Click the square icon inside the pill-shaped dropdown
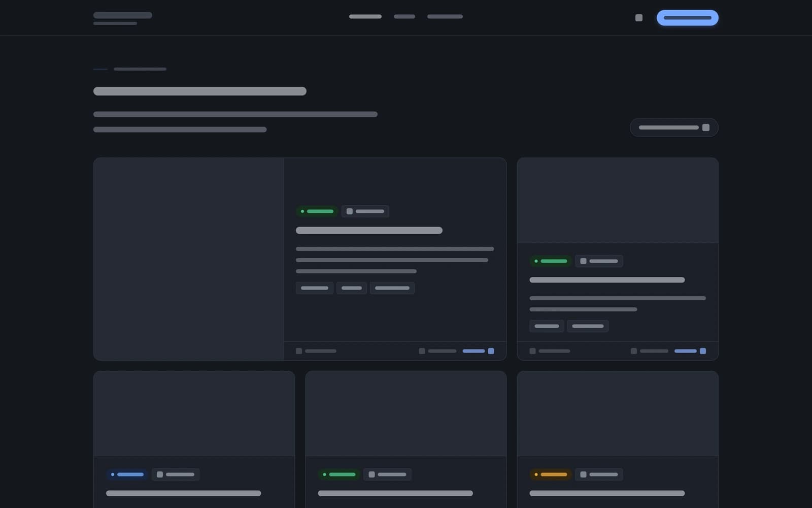Screen dimensions: 812x508 (706, 128)
